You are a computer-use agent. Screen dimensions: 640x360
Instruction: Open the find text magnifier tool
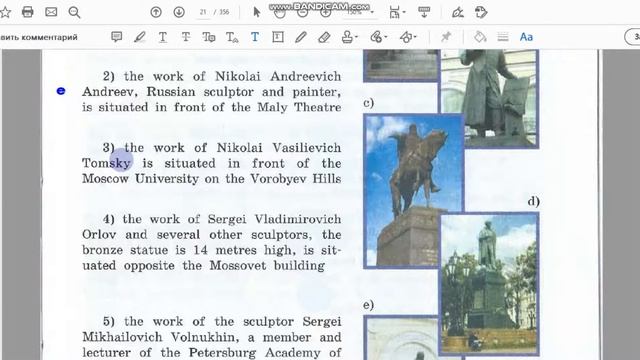(74, 13)
